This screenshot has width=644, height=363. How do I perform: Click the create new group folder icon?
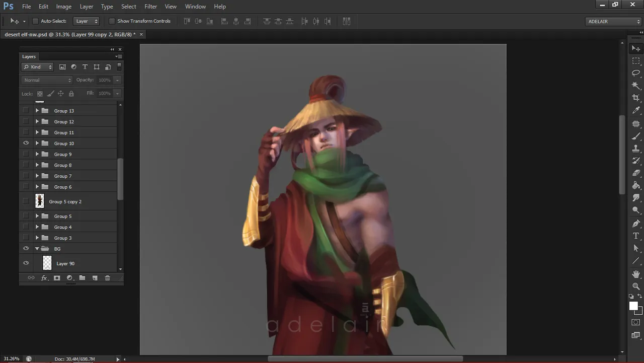click(x=82, y=278)
